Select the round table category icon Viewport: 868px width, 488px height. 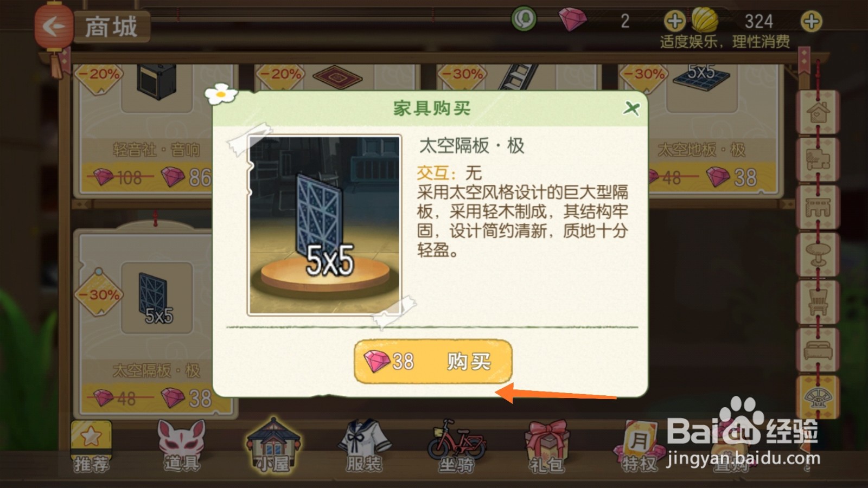(818, 254)
